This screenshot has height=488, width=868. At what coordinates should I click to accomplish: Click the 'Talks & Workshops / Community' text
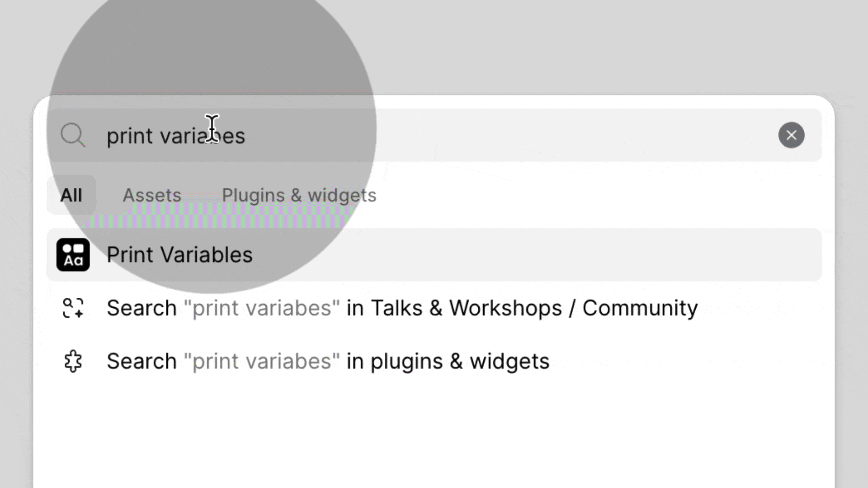(x=534, y=308)
